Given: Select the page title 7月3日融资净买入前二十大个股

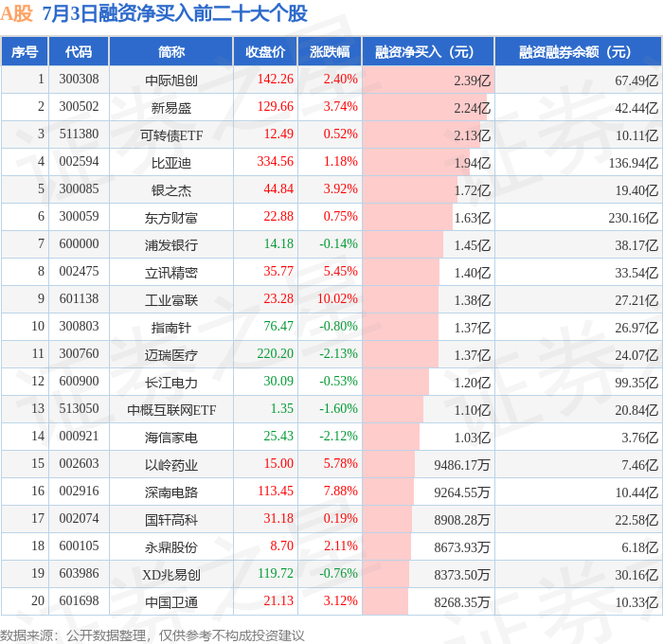Looking at the screenshot, I should pyautogui.click(x=174, y=13).
